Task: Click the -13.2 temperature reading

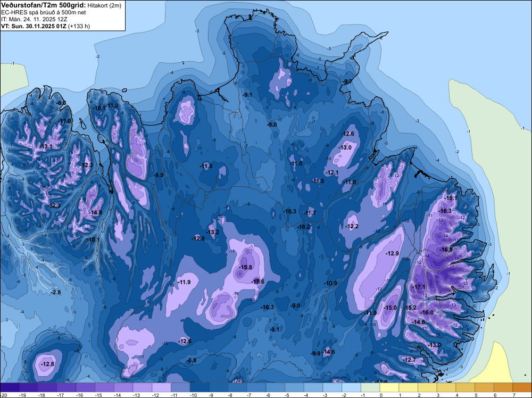Action: coord(213,233)
